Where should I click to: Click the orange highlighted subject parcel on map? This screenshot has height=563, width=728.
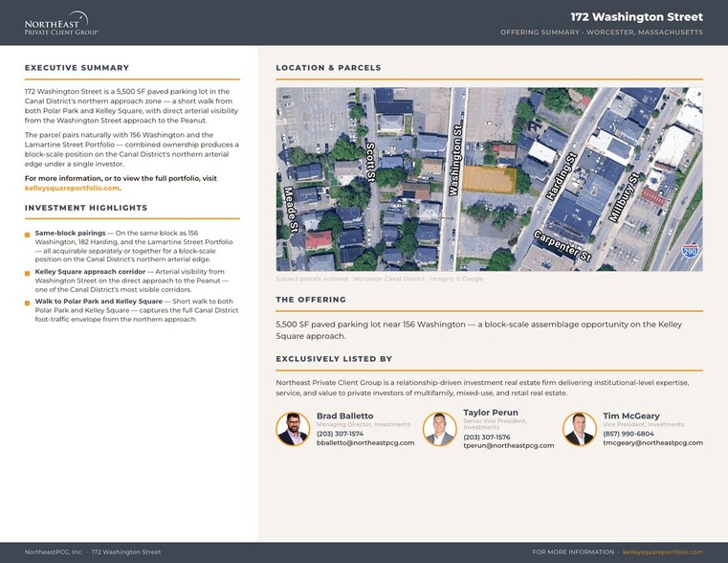pos(489,180)
